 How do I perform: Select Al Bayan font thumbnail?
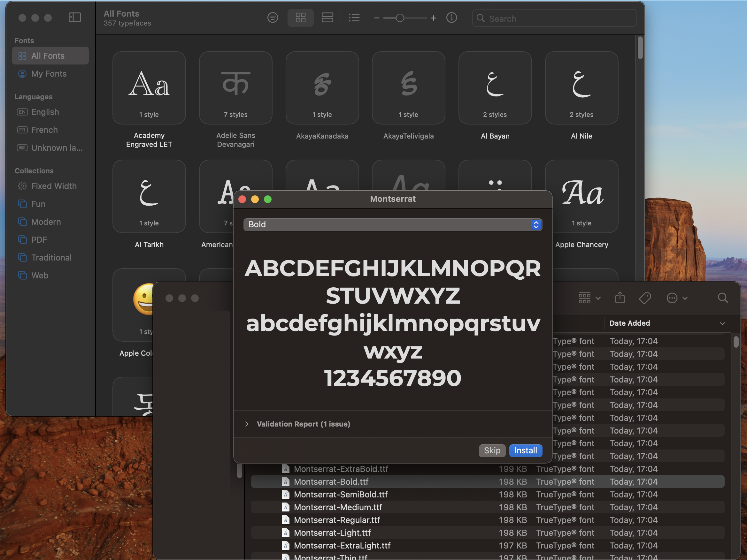495,88
